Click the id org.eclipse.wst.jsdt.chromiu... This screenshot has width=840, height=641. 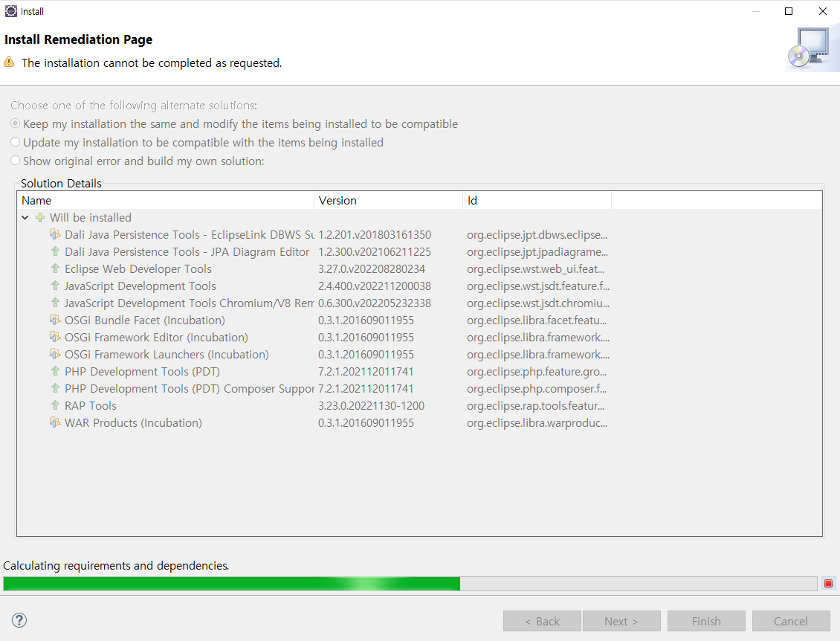click(538, 303)
